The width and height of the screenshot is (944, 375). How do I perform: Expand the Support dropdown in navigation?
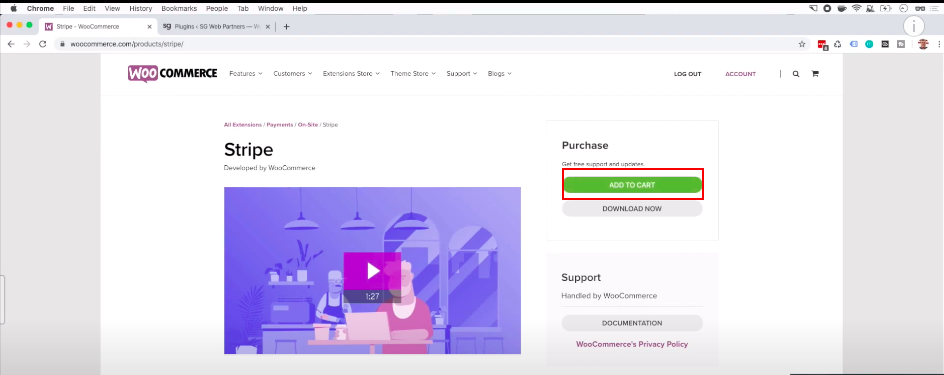point(462,73)
